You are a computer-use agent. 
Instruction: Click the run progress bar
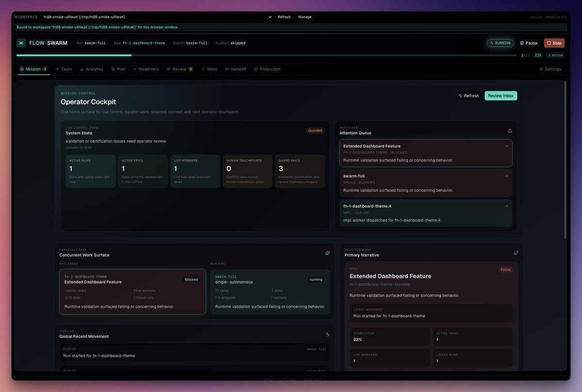click(x=266, y=55)
